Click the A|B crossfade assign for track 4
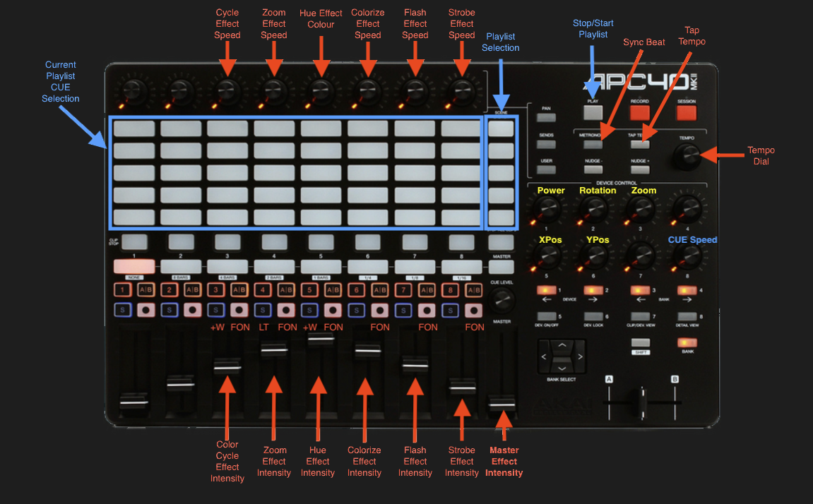This screenshot has width=813, height=504. click(286, 290)
